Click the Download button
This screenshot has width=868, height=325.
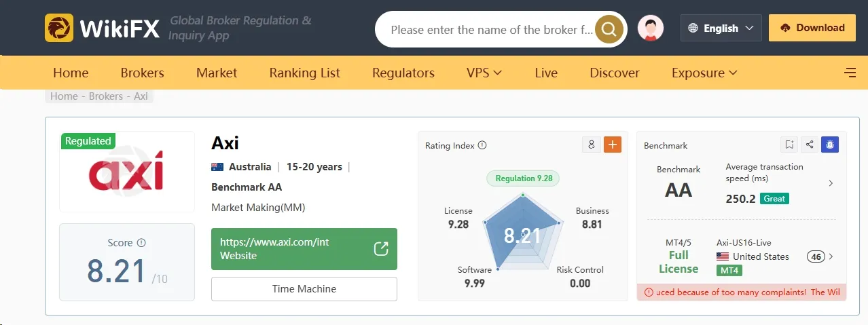(x=812, y=28)
